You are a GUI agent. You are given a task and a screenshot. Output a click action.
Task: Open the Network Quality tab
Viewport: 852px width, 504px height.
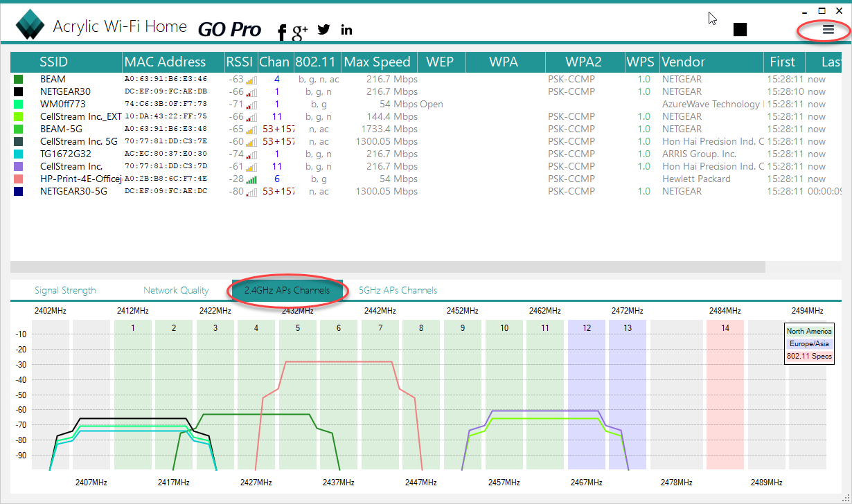[x=176, y=290]
